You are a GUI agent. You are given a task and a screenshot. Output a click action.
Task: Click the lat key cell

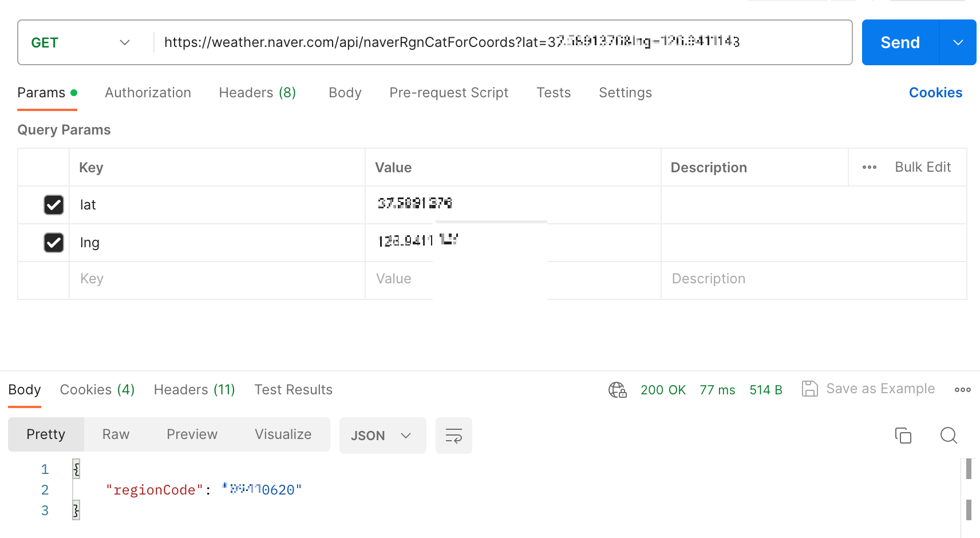tap(217, 205)
